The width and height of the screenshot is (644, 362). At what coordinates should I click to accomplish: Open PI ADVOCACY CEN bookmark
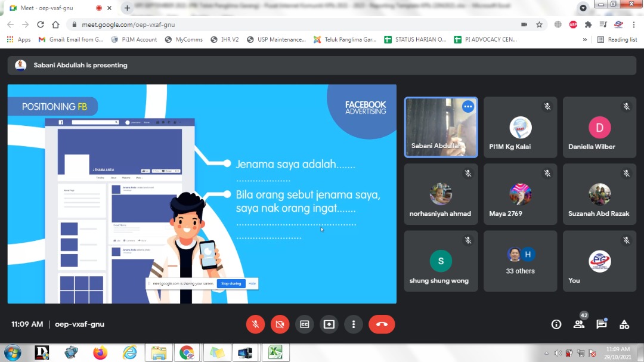(x=485, y=39)
